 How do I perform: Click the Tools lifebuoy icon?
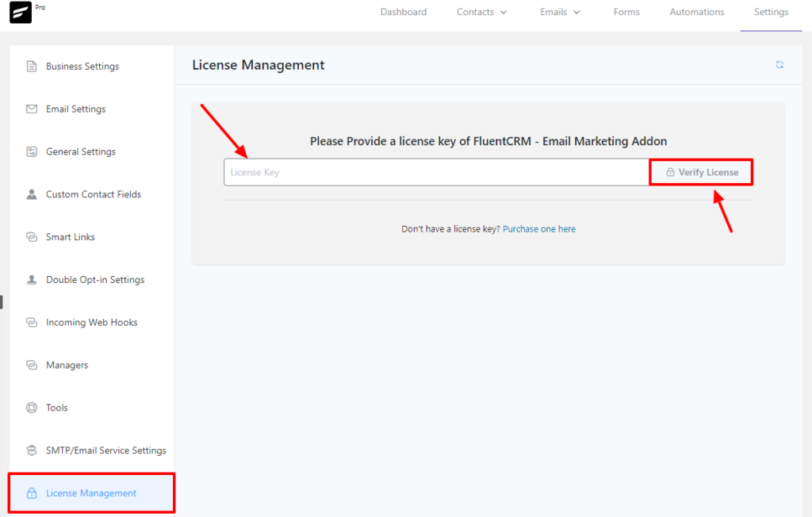pos(32,408)
